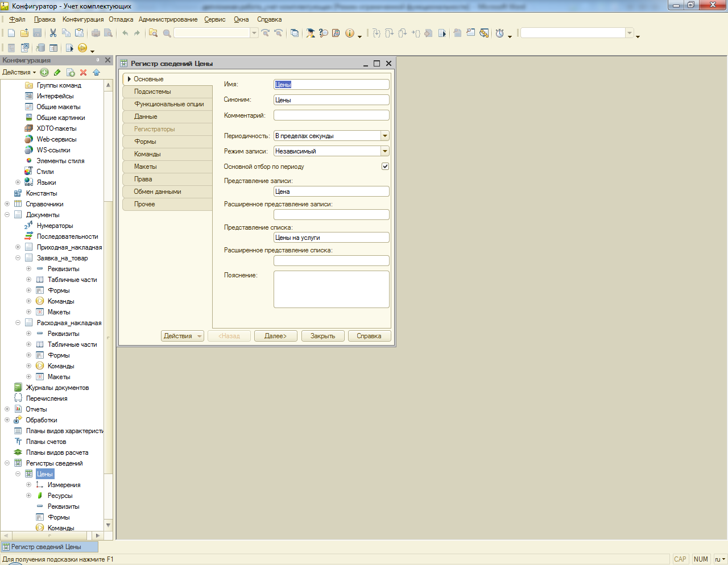Open the 'Режим записи' dropdown arrow
728x565 pixels.
coord(385,151)
